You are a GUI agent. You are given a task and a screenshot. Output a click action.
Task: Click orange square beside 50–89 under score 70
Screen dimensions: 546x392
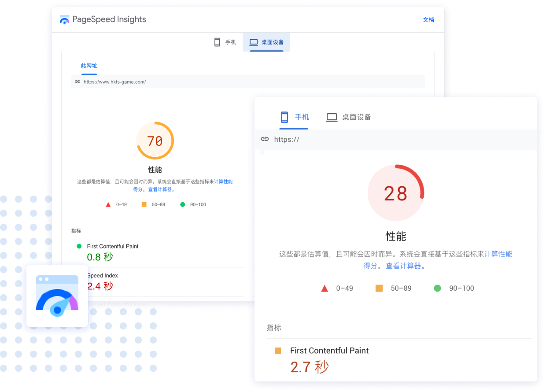coord(144,204)
